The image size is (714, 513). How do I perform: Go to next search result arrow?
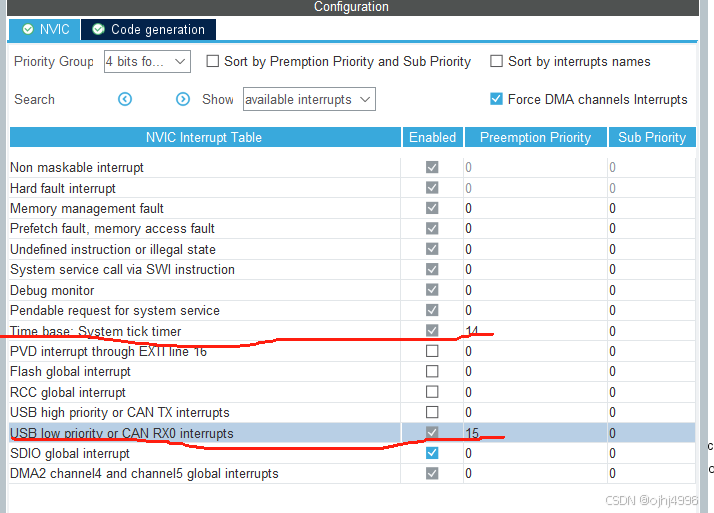[x=183, y=99]
